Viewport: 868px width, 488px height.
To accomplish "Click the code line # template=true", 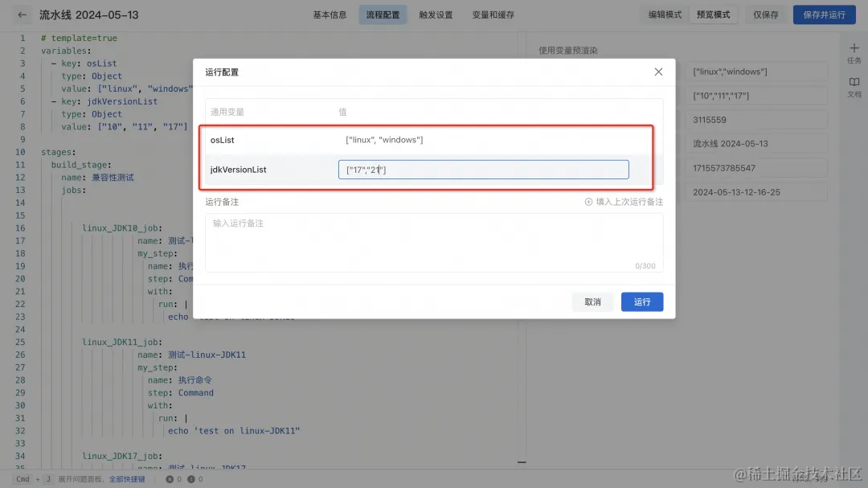I will pos(79,38).
